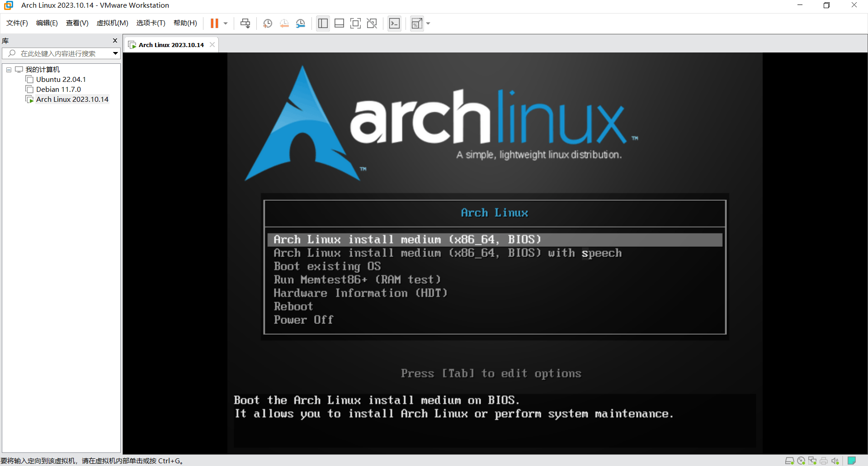Expand the library search filter dropdown
This screenshot has height=466, width=868.
[x=115, y=53]
